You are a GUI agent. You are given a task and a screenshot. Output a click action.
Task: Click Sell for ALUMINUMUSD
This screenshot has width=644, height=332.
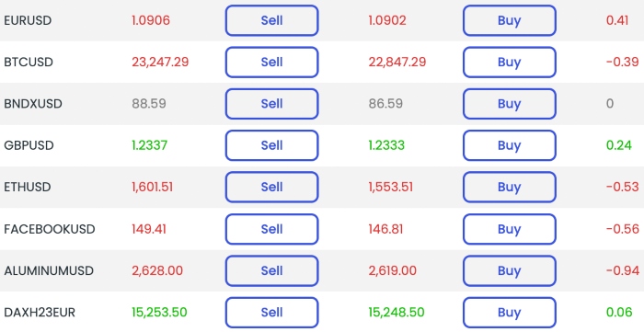pos(272,271)
